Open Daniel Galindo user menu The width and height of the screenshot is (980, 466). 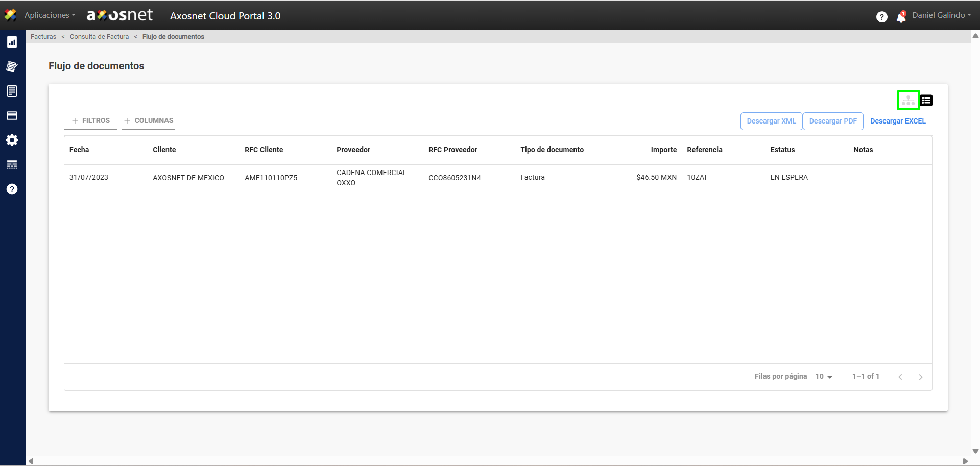click(942, 15)
